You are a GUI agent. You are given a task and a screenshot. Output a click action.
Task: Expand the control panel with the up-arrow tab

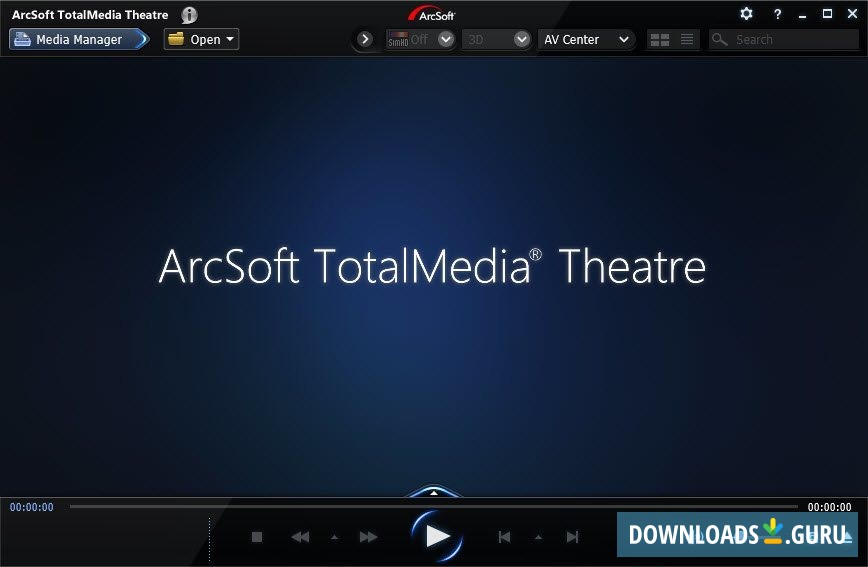(x=434, y=492)
